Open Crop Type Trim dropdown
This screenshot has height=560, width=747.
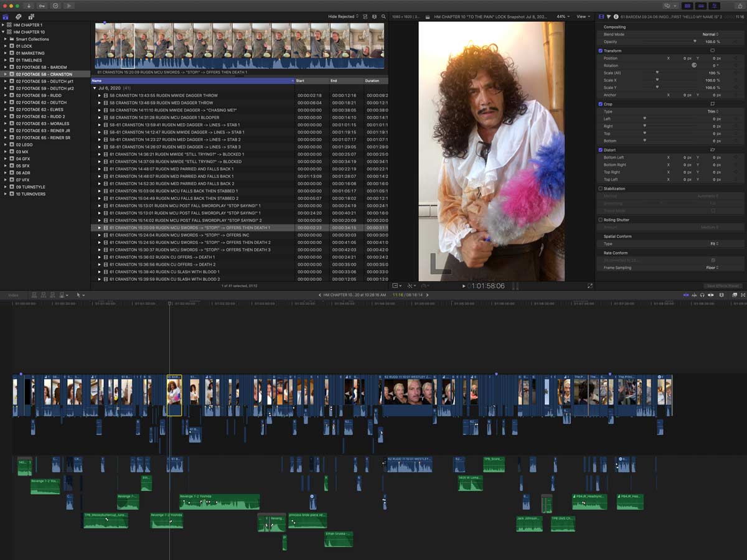click(x=714, y=111)
